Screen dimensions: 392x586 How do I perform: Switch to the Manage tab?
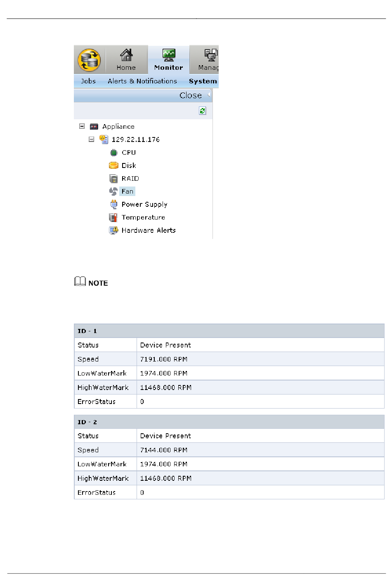click(208, 60)
